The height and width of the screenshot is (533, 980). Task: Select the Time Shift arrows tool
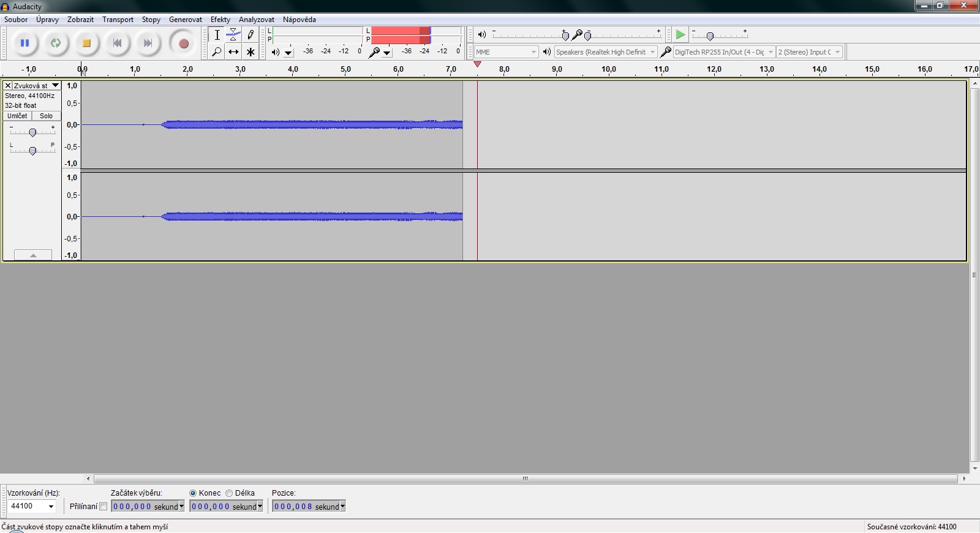tap(233, 52)
